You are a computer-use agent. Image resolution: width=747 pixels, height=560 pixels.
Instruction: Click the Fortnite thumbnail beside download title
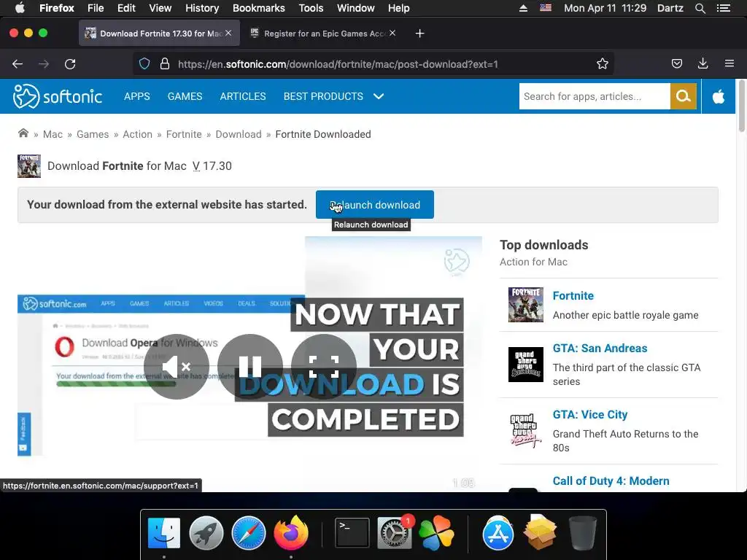click(29, 166)
